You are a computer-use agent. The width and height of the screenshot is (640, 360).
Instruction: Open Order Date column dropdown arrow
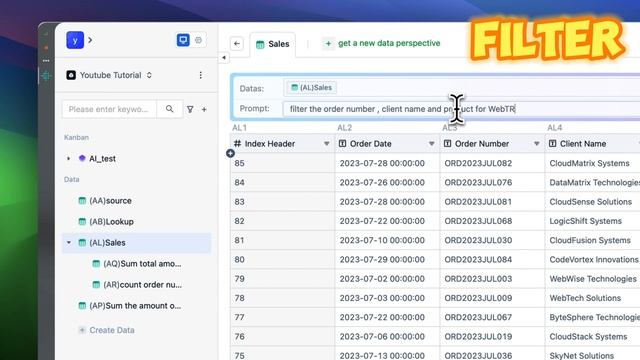431,144
